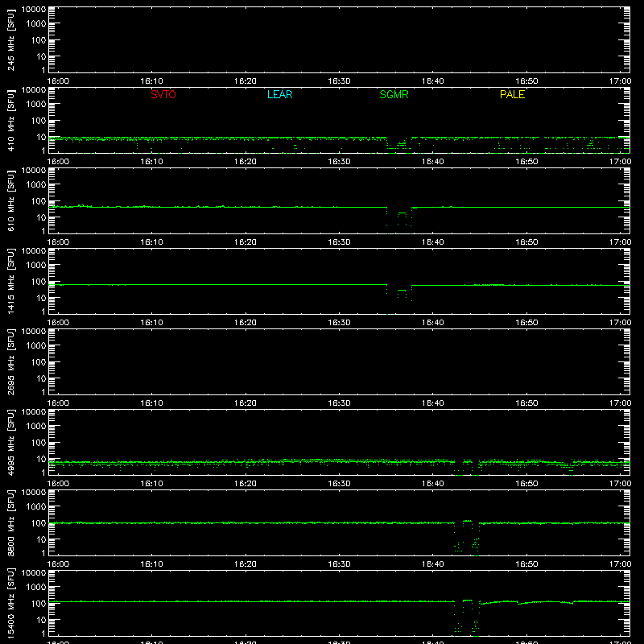
Task: Click the 1000 tick label of 410 MHz panel
Action: point(36,104)
